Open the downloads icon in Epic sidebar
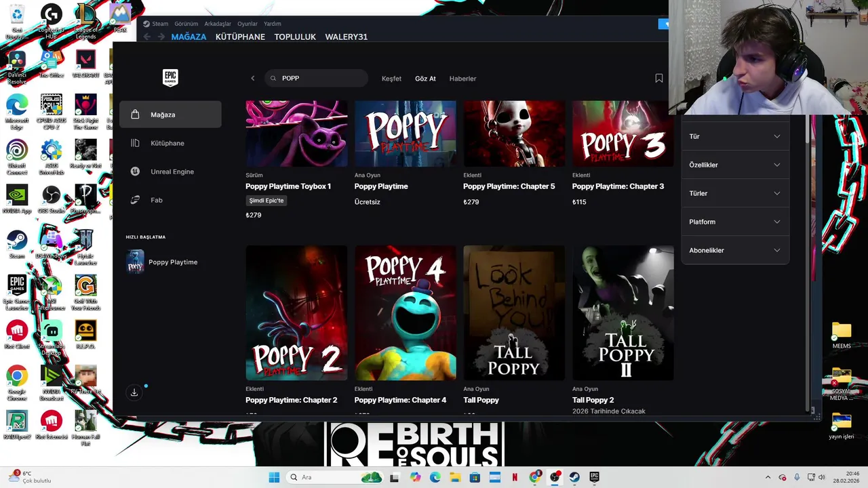This screenshot has height=488, width=868. (x=134, y=392)
